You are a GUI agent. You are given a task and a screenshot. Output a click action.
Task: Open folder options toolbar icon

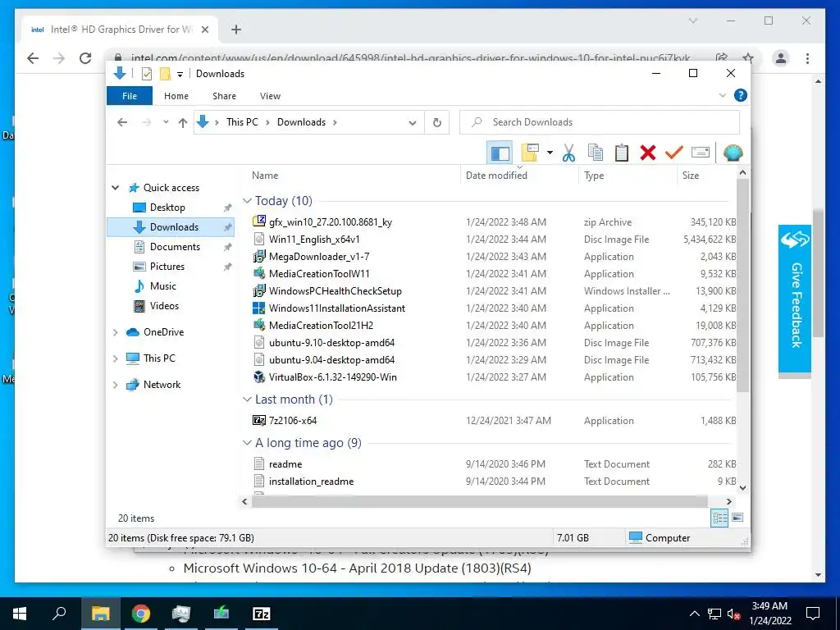(529, 153)
